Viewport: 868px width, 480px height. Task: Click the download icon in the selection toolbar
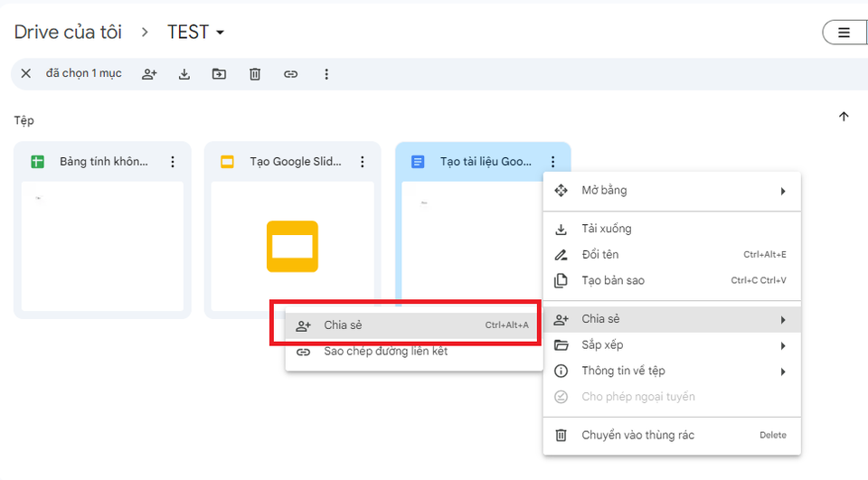[x=184, y=74]
